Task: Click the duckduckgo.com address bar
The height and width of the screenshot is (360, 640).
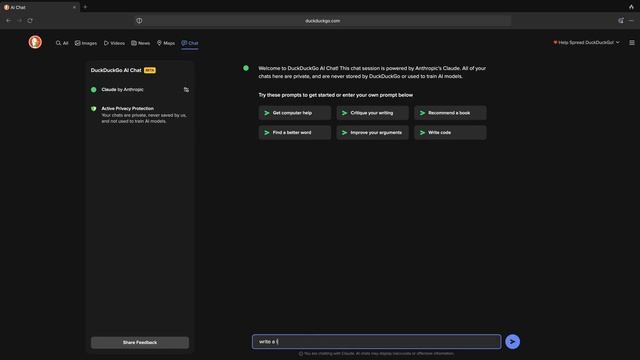Action: click(x=322, y=21)
